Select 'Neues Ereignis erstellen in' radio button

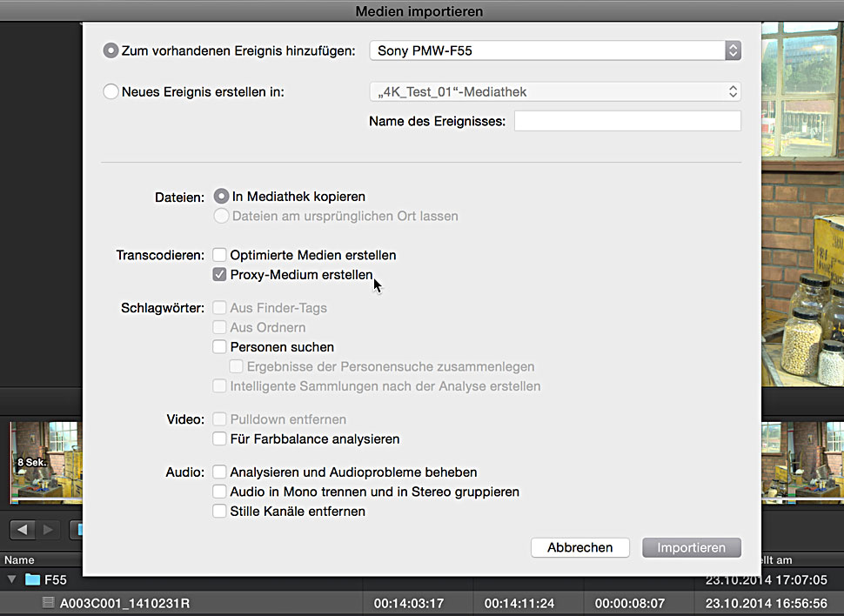click(111, 91)
